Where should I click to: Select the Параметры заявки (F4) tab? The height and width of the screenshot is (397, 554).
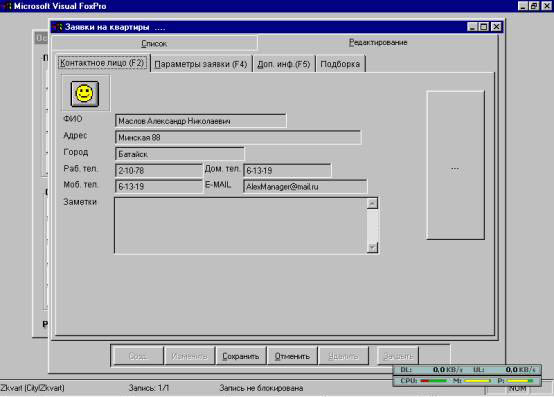tap(201, 64)
